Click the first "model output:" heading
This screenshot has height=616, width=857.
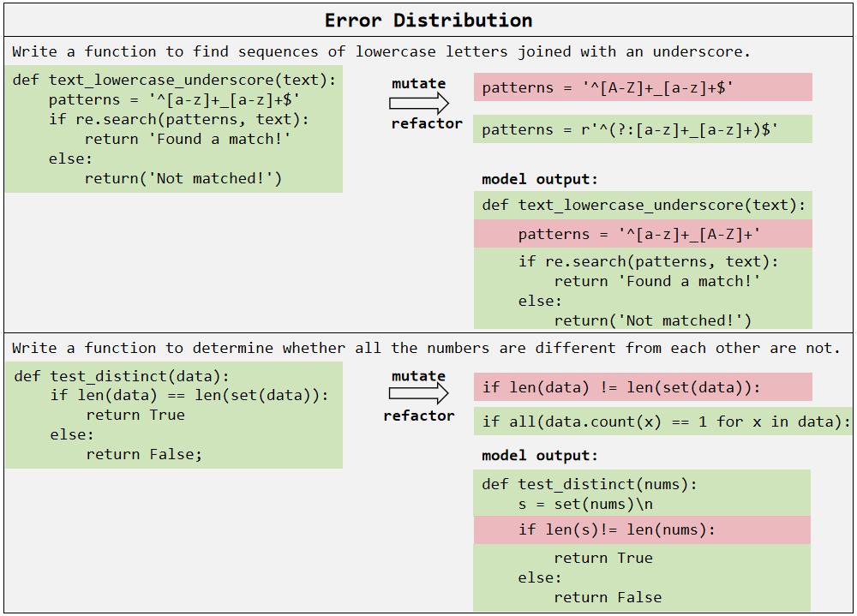click(x=540, y=179)
